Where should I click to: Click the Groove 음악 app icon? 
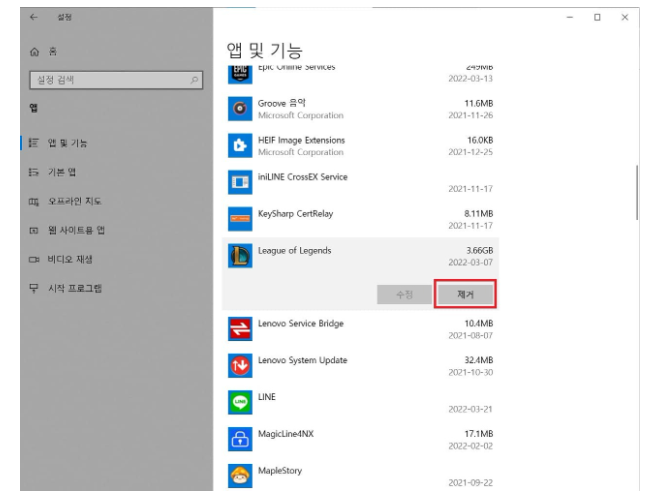240,109
